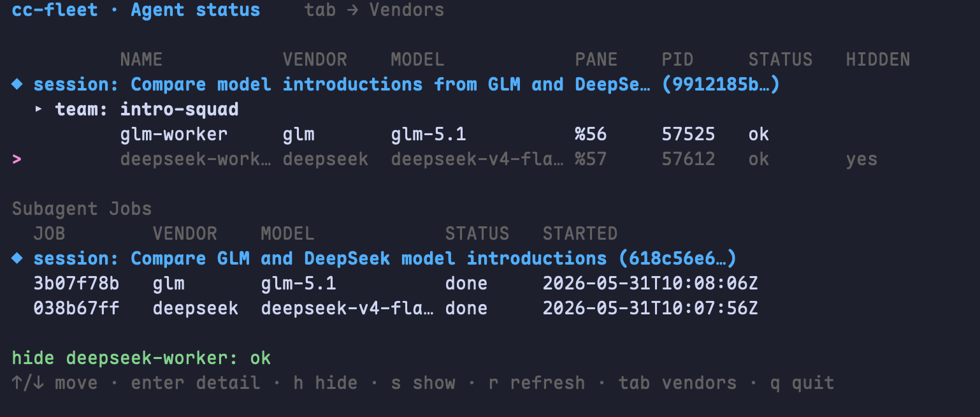Click the PANE column header
This screenshot has width=980, height=417.
596,59
